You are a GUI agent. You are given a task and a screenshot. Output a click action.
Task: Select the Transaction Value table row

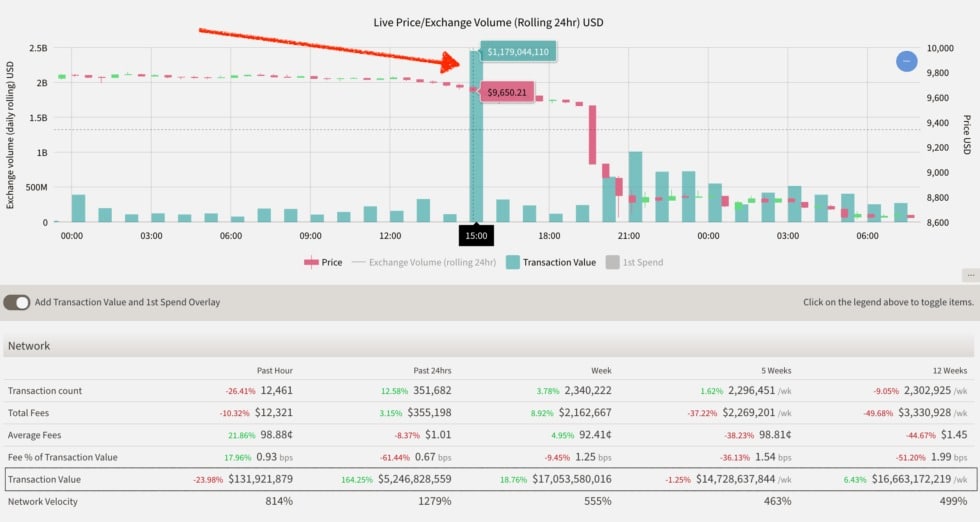tap(489, 479)
